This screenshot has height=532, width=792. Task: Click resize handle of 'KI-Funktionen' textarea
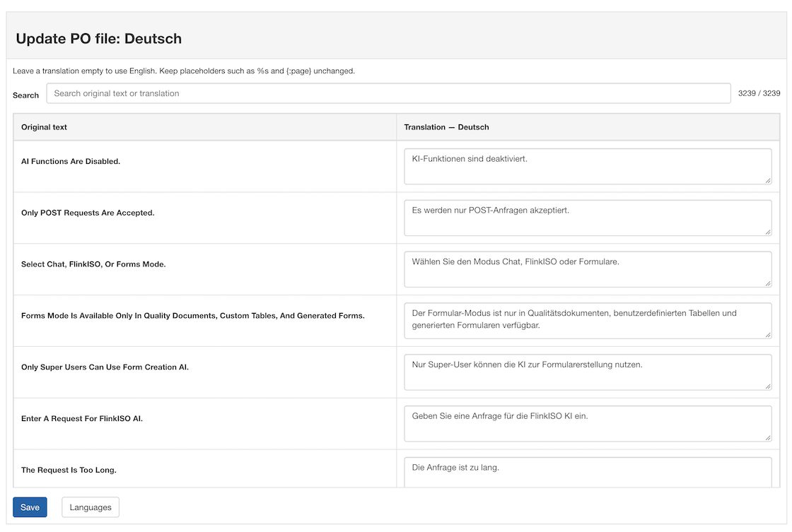tap(768, 181)
